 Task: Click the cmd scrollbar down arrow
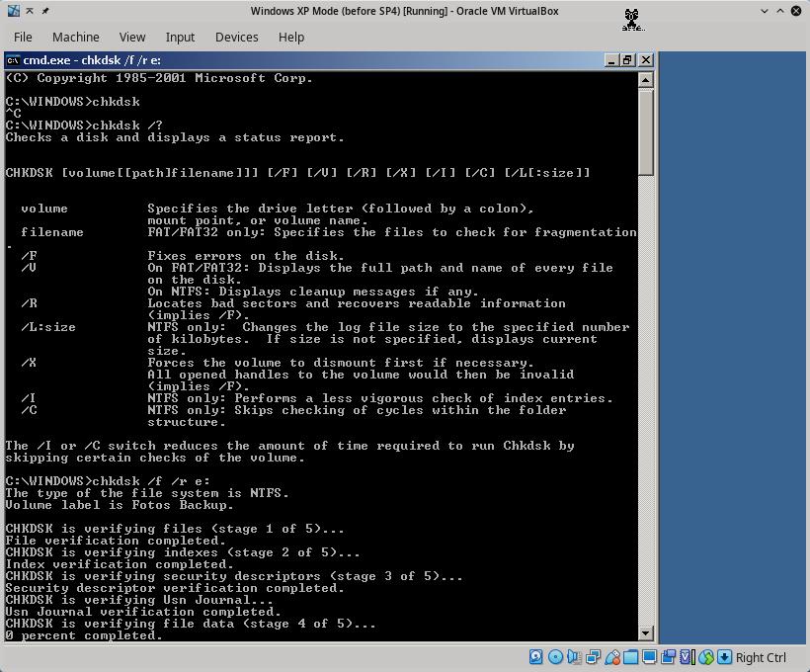(x=646, y=633)
